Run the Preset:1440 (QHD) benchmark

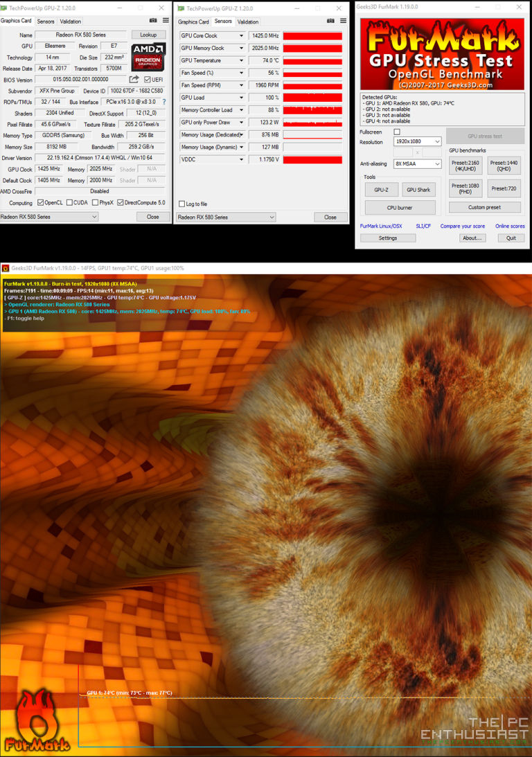504,166
